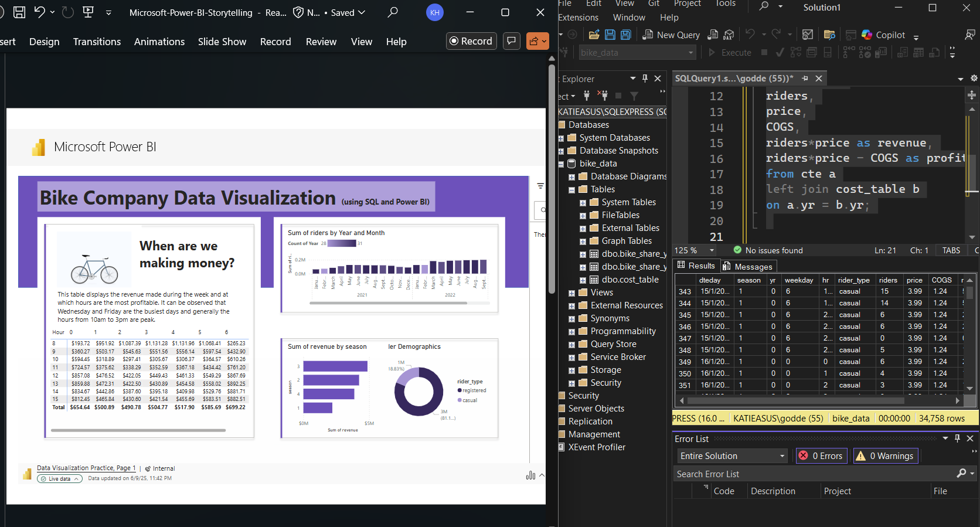Click the split editor icon above scrollbar
The width and height of the screenshot is (980, 527).
(x=972, y=95)
